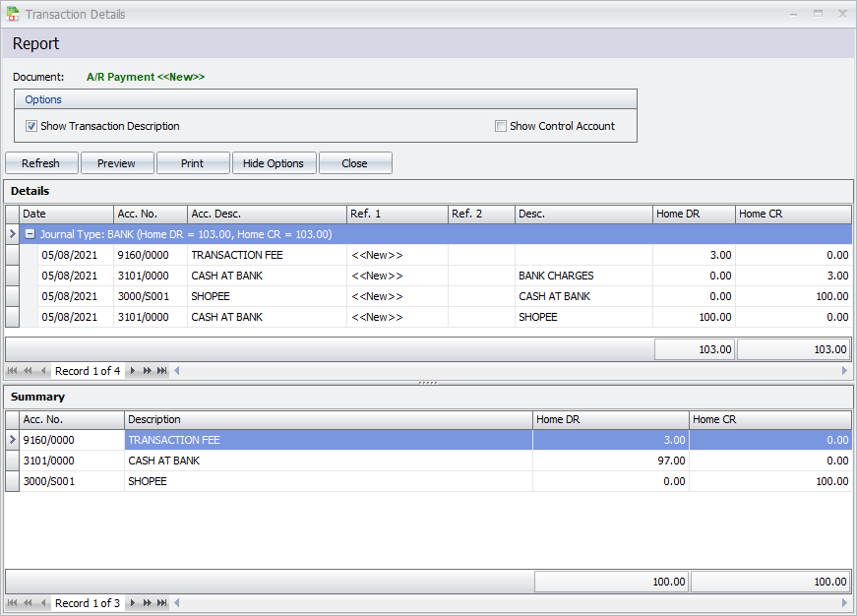Sort Details by Acc. No. column header
The width and height of the screenshot is (857, 616).
tap(150, 214)
